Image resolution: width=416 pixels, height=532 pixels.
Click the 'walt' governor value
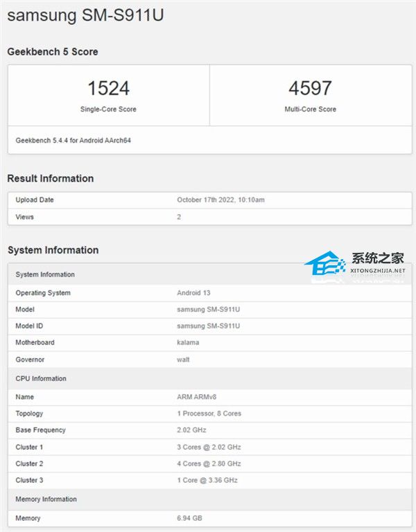[183, 360]
